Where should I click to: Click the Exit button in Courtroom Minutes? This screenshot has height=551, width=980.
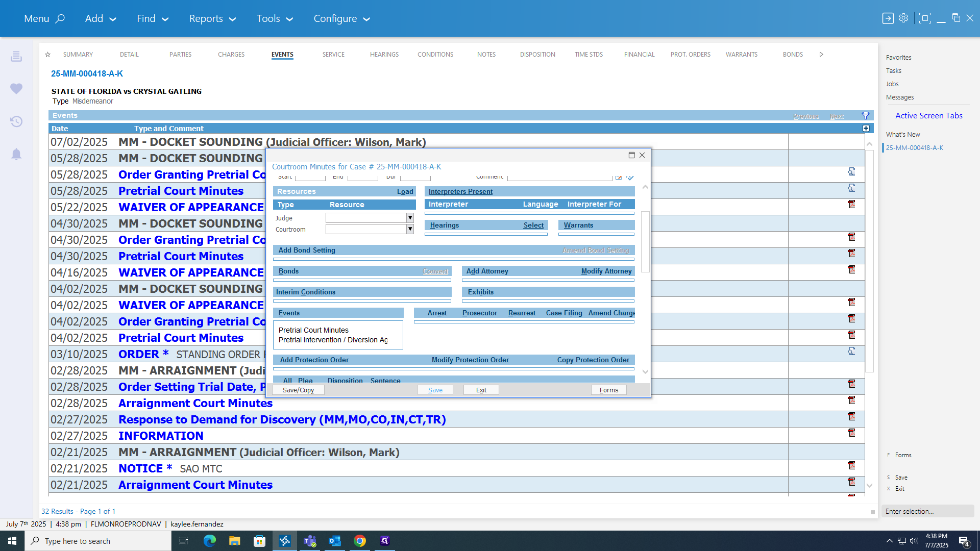click(x=481, y=390)
